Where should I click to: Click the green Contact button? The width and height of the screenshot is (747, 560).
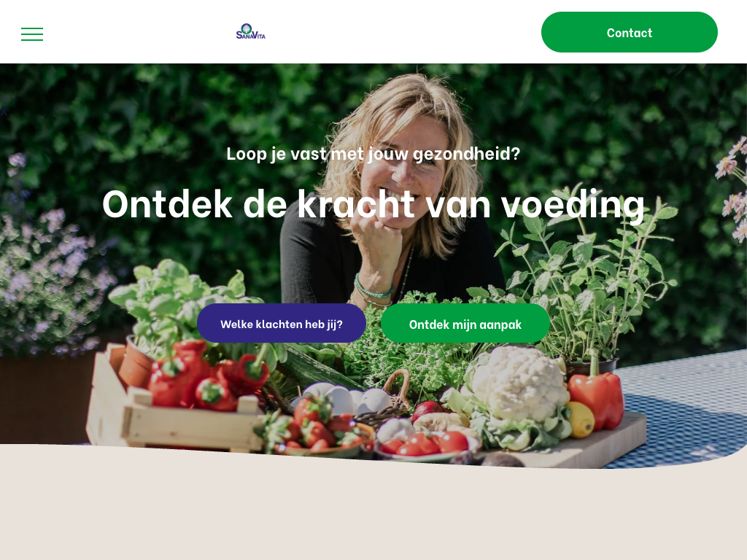coord(630,32)
